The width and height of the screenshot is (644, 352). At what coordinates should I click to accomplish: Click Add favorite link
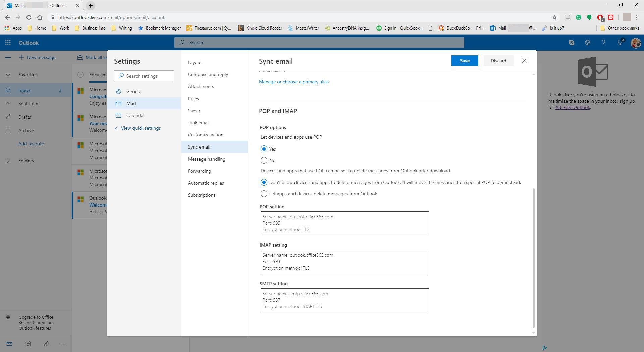pyautogui.click(x=31, y=144)
